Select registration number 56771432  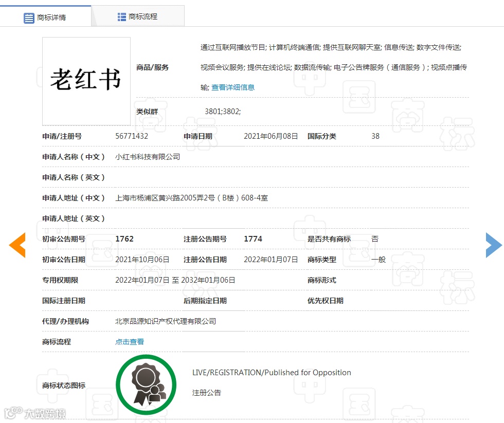click(x=132, y=136)
